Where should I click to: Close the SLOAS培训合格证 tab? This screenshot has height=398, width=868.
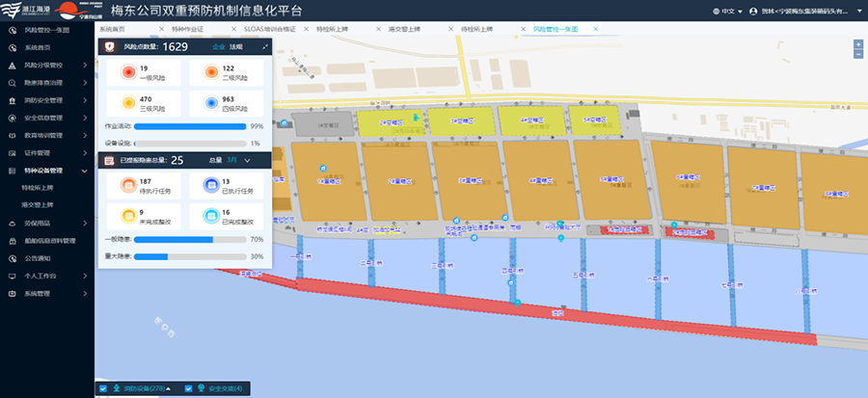point(306,29)
